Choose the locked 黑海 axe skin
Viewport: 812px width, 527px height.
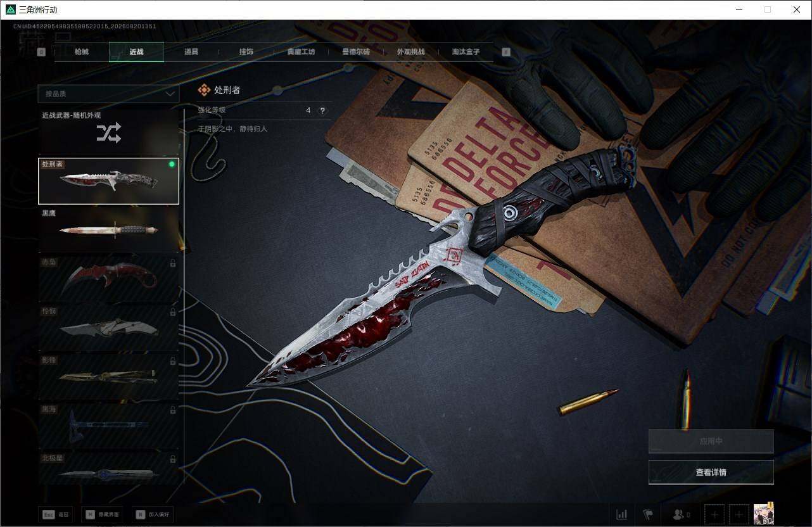pyautogui.click(x=108, y=426)
